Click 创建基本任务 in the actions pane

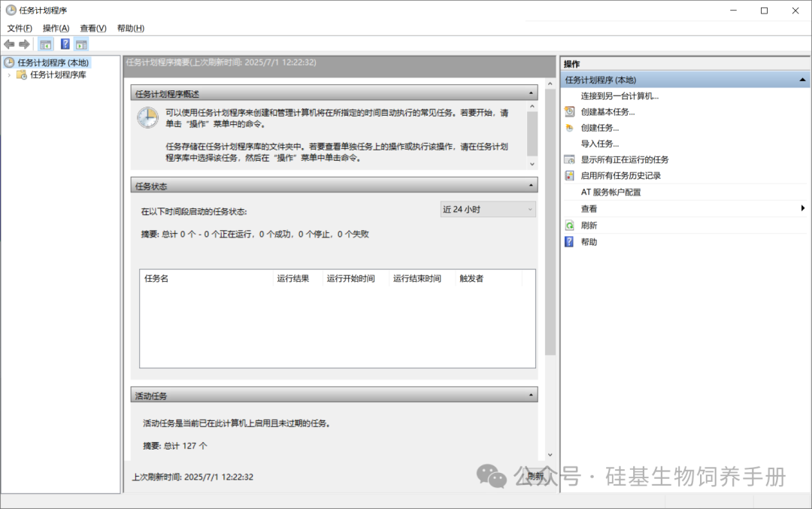coord(607,112)
